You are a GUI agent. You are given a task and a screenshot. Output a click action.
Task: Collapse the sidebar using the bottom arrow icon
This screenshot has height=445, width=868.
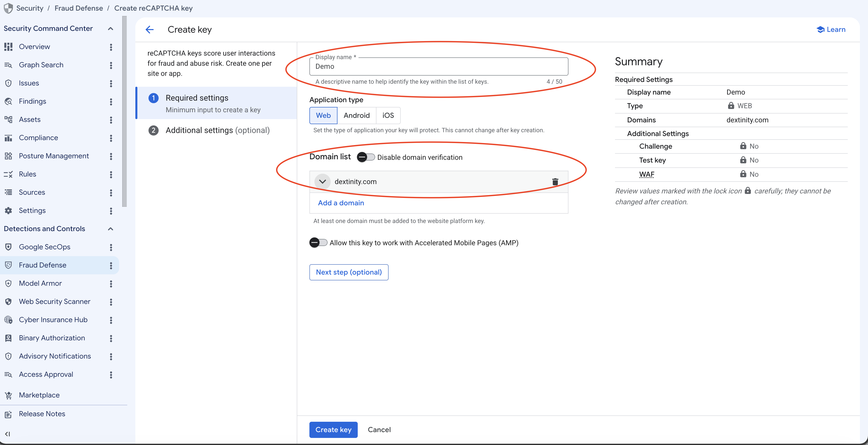7,434
